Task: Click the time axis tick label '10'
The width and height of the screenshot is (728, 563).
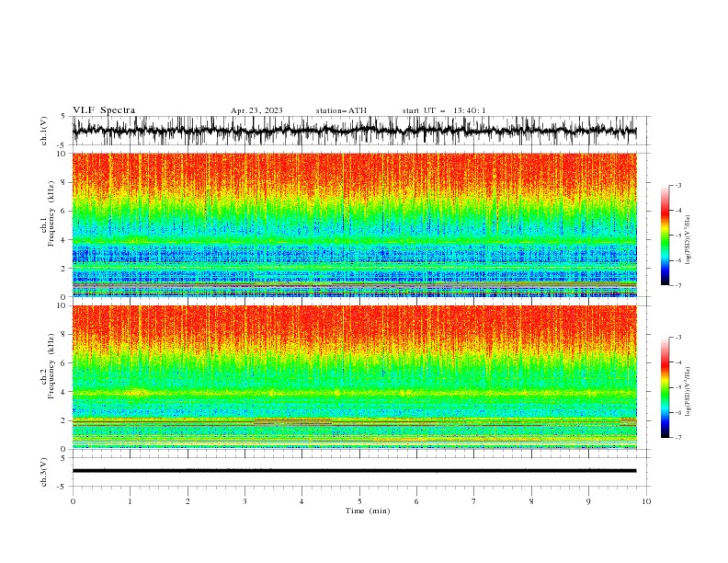Action: pos(646,501)
